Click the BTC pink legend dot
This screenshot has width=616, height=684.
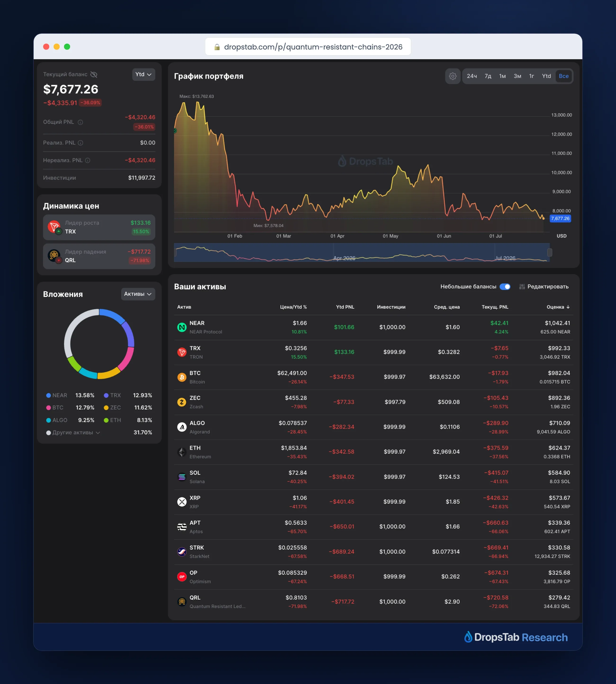coord(48,408)
